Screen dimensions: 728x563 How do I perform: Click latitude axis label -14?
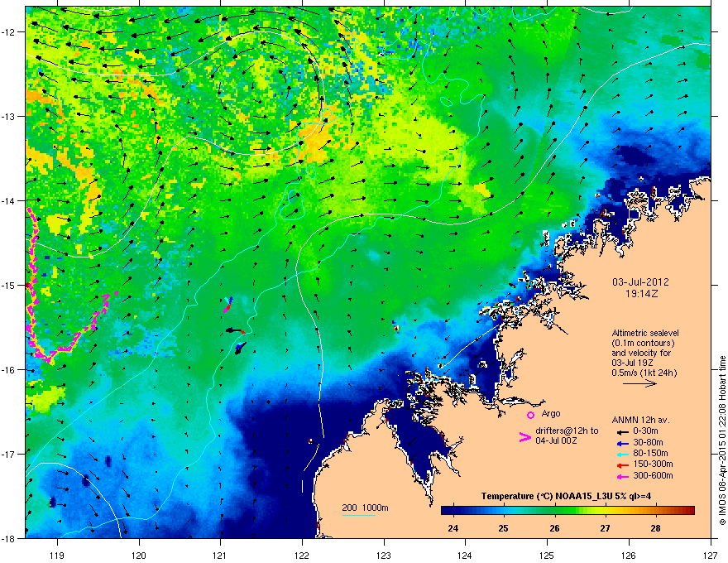coord(9,201)
